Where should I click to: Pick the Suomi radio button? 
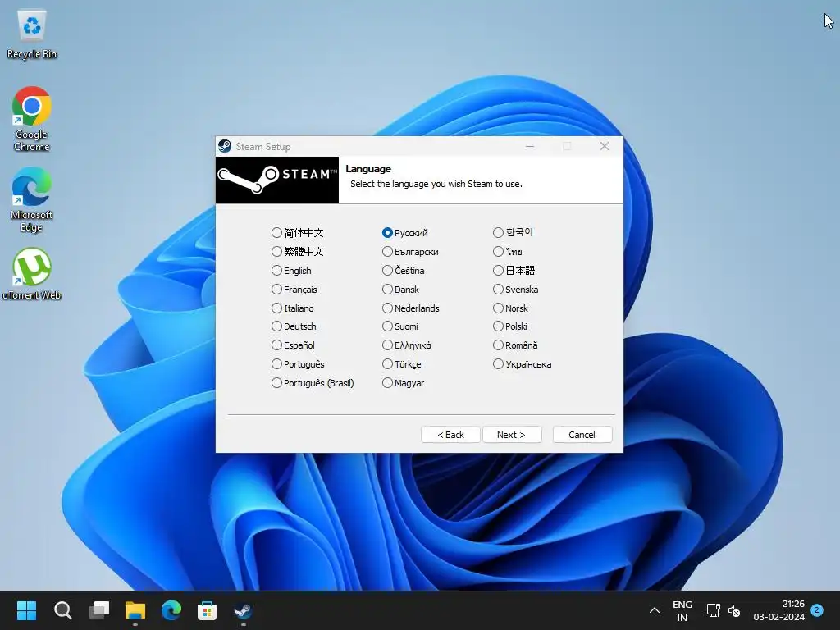pos(400,326)
